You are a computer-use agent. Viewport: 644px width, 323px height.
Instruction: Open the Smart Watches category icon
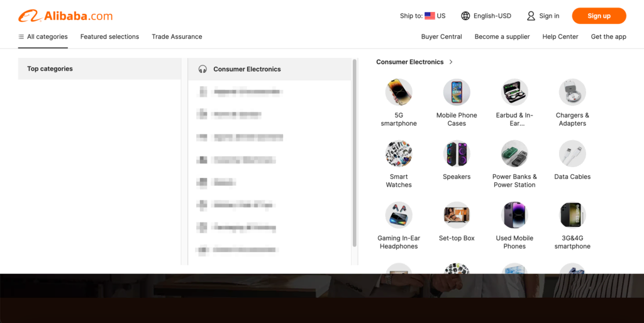point(399,154)
